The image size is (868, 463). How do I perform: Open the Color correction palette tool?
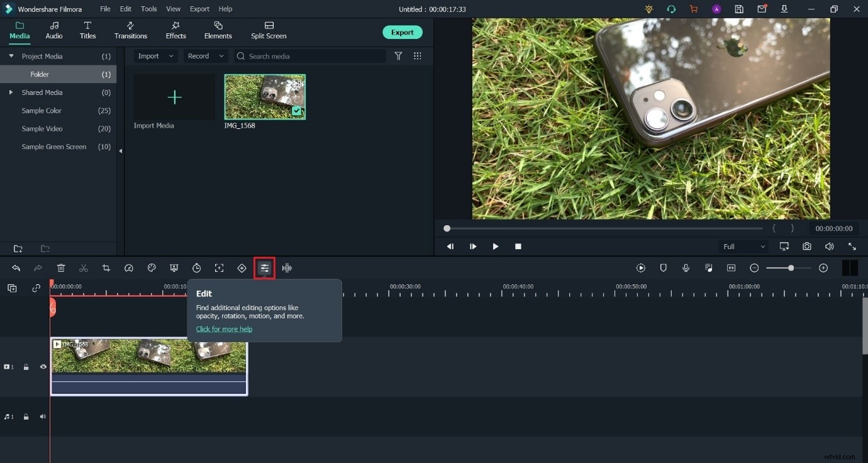[x=152, y=268]
